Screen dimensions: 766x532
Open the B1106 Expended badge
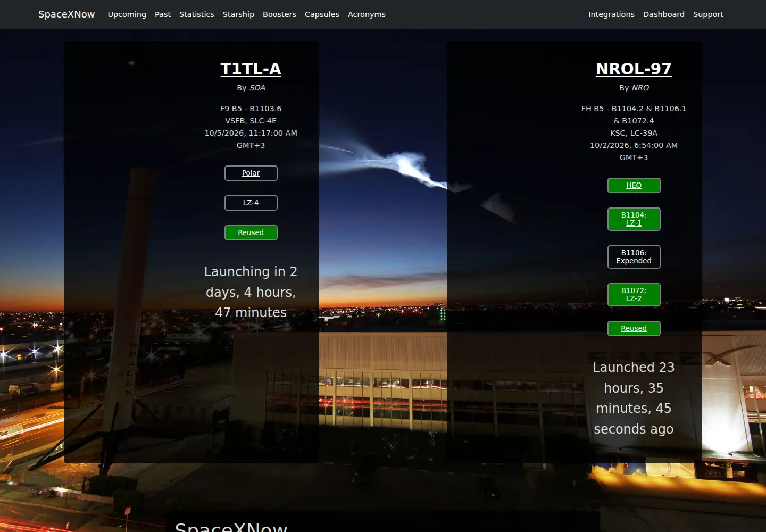[634, 257]
